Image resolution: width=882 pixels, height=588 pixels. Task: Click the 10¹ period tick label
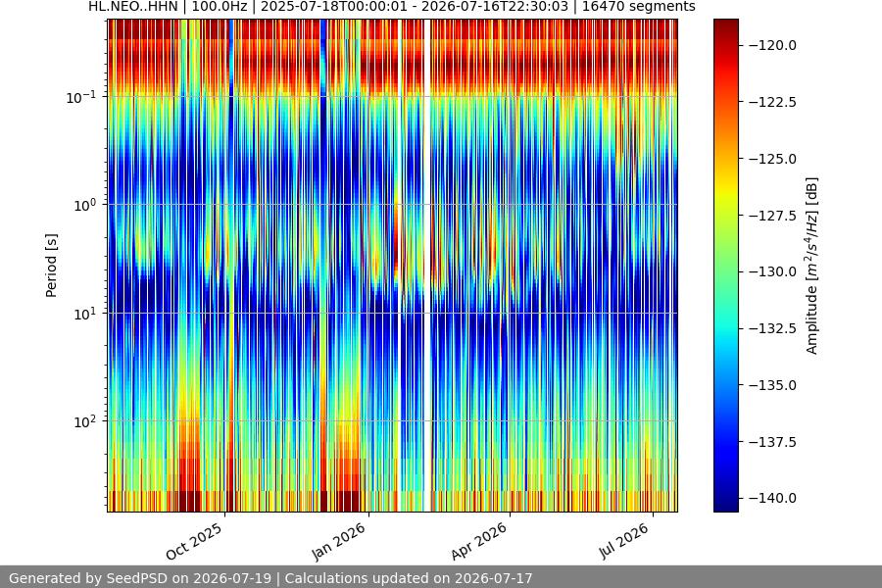[84, 314]
